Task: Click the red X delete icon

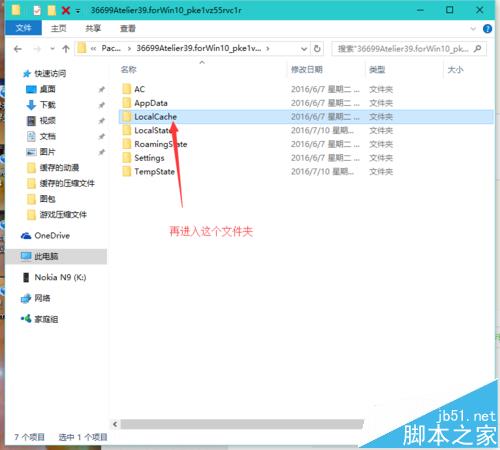Action: 66,10
